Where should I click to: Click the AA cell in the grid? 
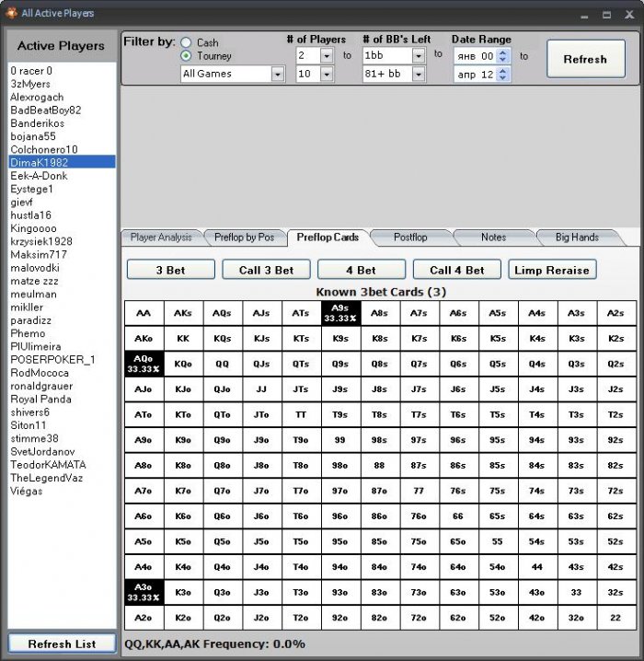pyautogui.click(x=144, y=313)
